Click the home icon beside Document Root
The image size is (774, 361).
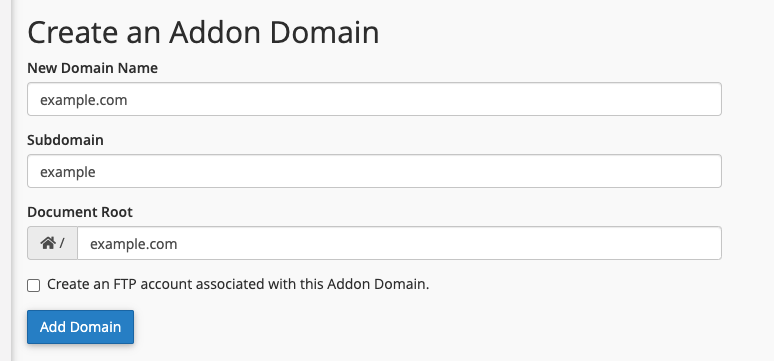pos(48,243)
